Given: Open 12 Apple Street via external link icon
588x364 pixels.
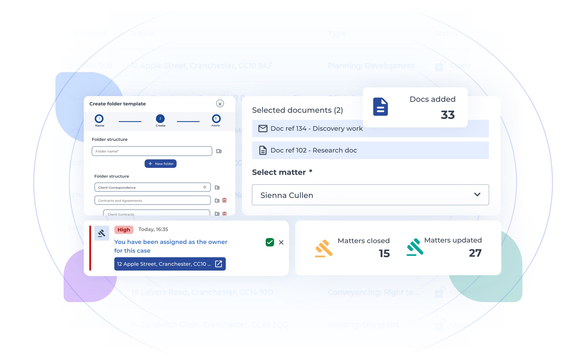Looking at the screenshot, I should pyautogui.click(x=219, y=264).
